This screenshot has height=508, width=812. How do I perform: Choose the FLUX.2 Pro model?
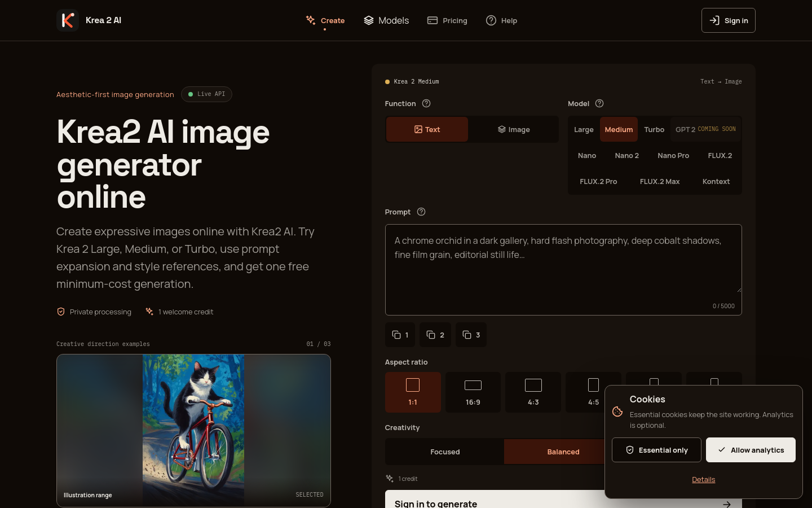pyautogui.click(x=598, y=181)
